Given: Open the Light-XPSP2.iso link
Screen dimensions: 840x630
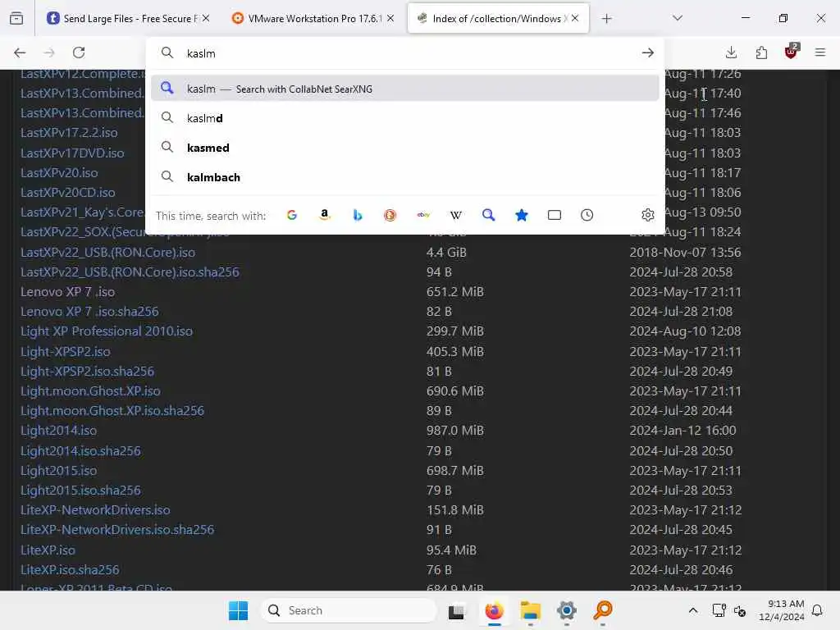Looking at the screenshot, I should [66, 351].
